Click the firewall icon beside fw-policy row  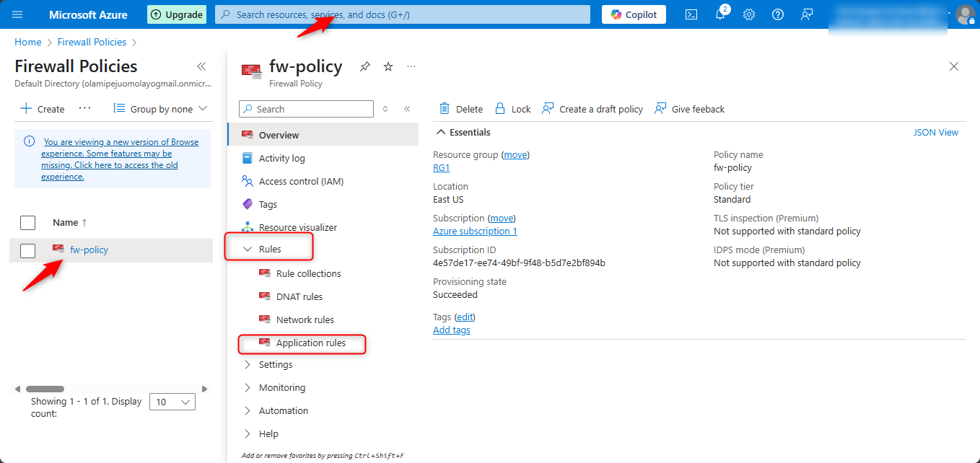point(58,249)
